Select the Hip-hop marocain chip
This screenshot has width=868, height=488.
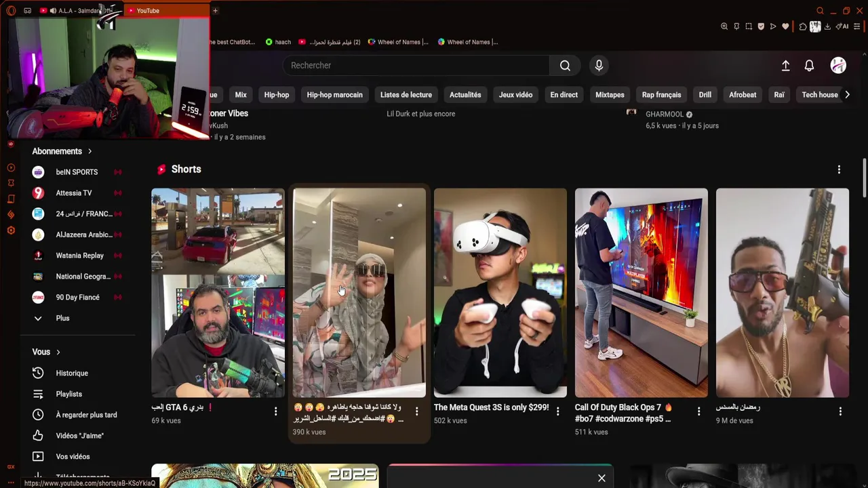tap(334, 95)
